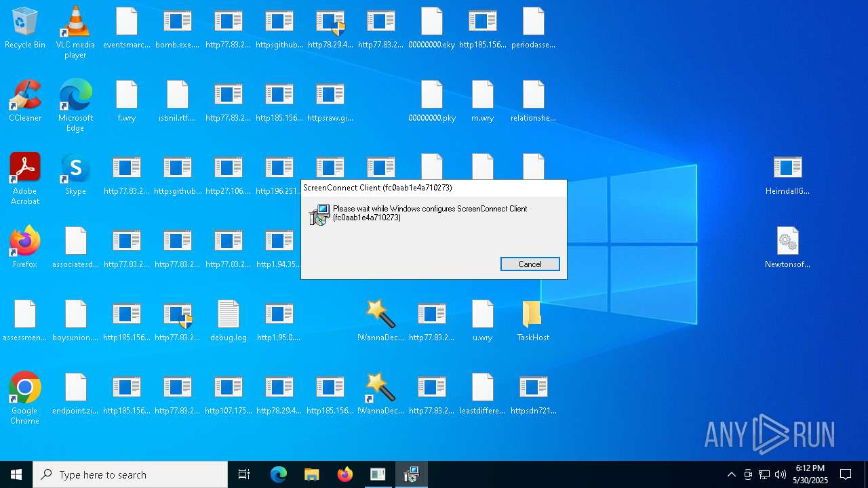
Task: Select the HeimdallG desktop icon
Action: pyautogui.click(x=787, y=174)
